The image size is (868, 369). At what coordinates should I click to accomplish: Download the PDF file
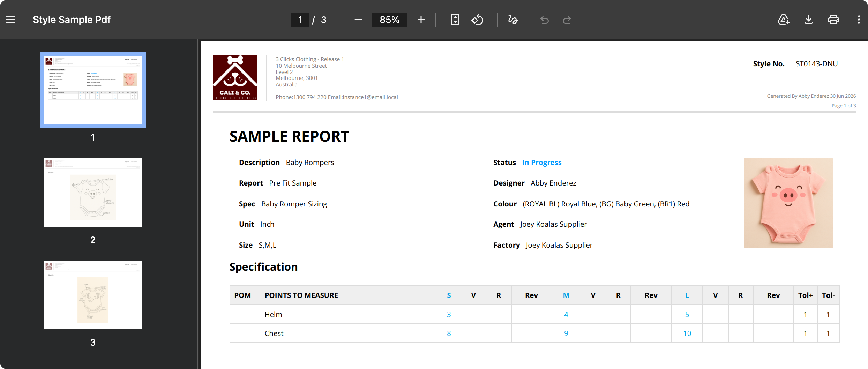pyautogui.click(x=809, y=20)
